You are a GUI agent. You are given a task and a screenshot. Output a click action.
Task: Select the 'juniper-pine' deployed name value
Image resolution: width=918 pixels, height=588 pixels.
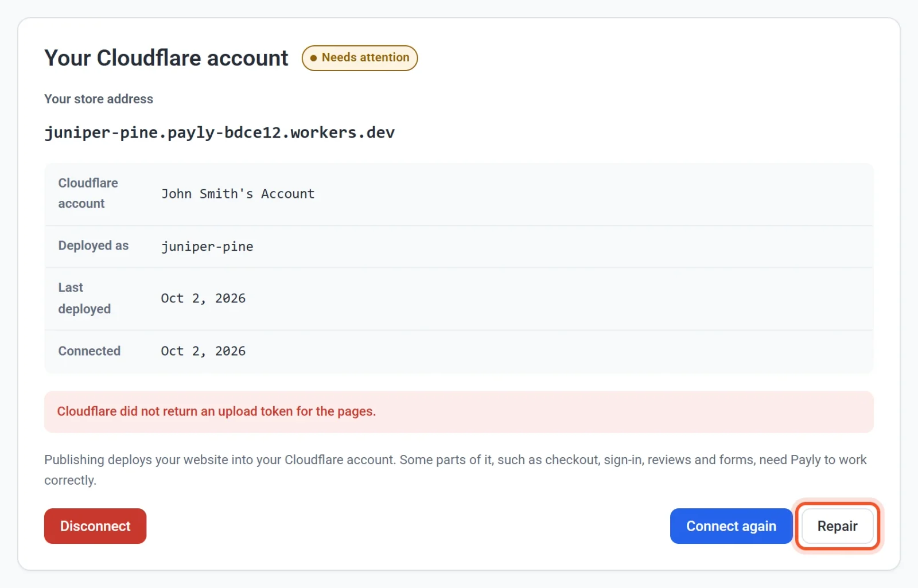pos(207,247)
